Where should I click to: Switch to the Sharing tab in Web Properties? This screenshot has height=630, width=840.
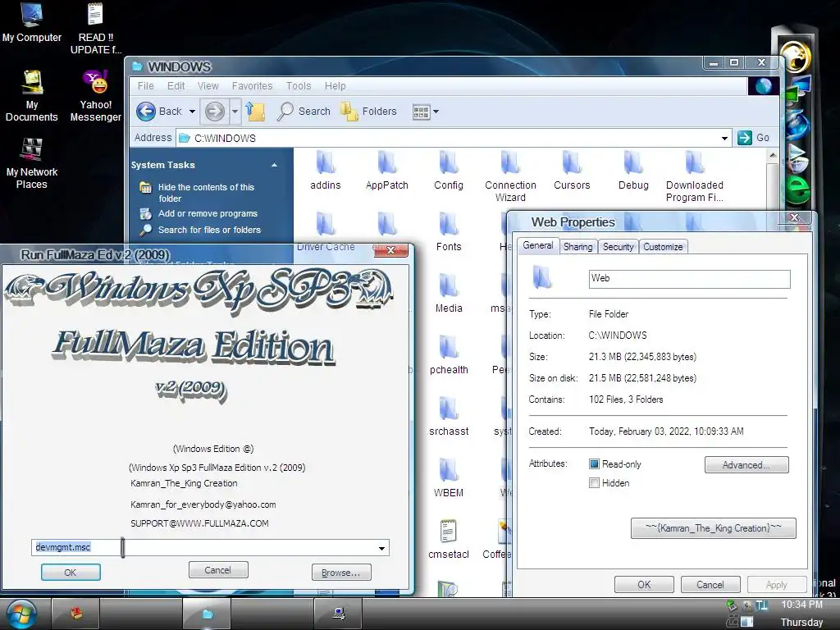[577, 247]
